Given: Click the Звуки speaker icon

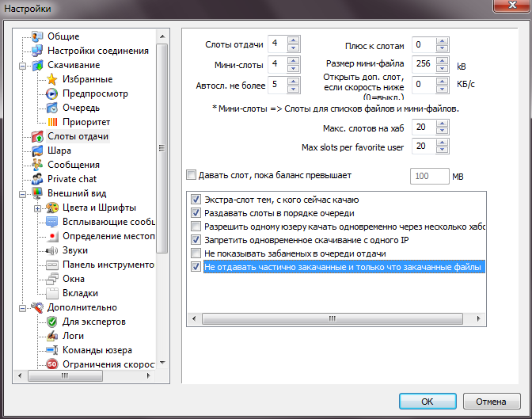Looking at the screenshot, I should point(52,250).
